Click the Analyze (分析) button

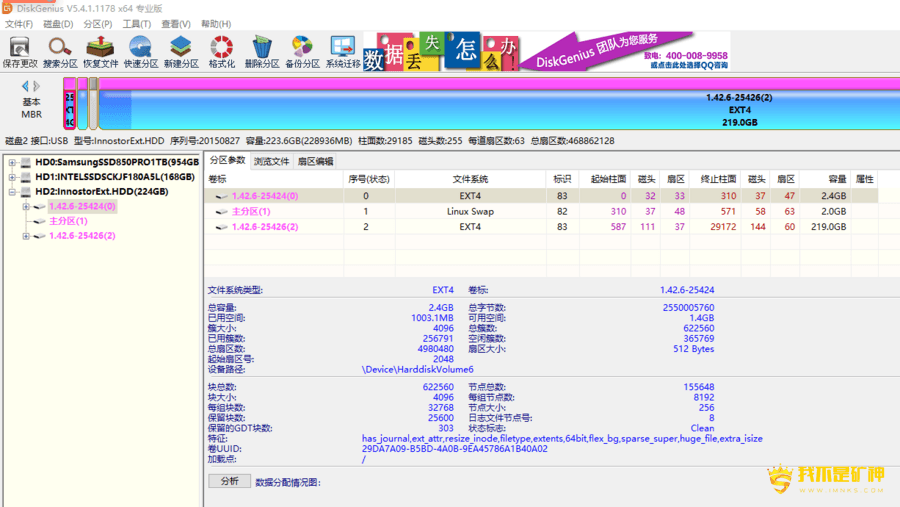point(230,481)
